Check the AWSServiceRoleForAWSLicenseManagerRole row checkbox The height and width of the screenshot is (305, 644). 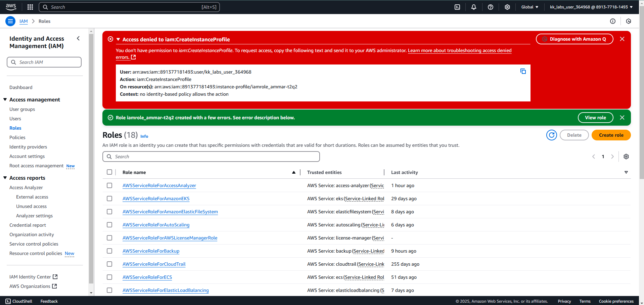(109, 238)
